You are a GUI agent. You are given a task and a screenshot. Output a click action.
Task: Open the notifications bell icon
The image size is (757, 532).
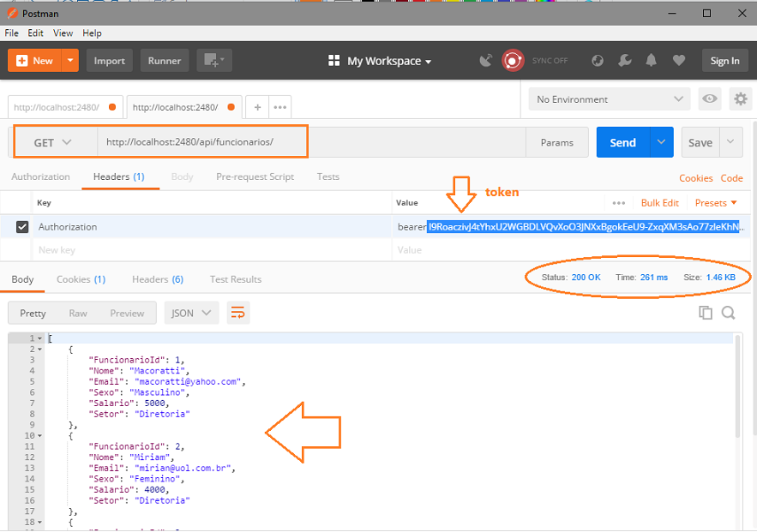tap(652, 60)
